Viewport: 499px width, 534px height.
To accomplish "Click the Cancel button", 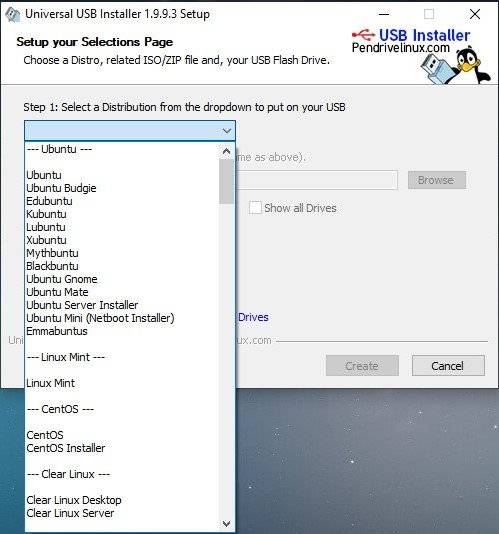I will point(448,366).
